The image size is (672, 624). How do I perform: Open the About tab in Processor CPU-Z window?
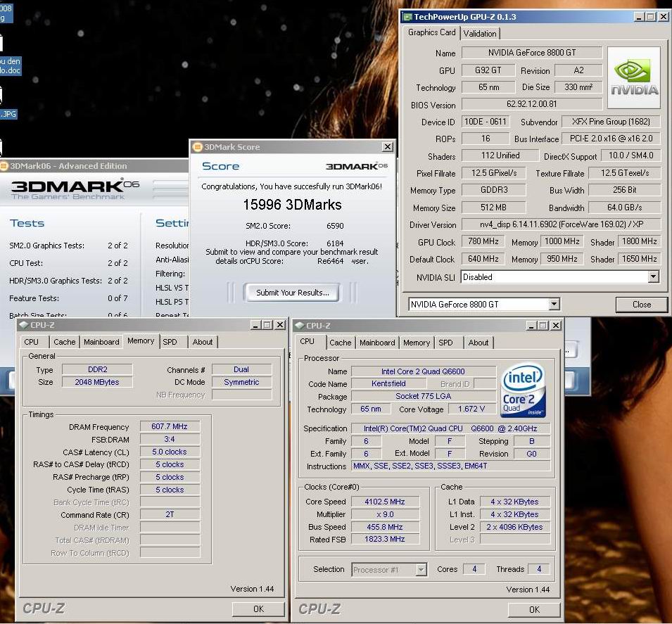coord(478,343)
